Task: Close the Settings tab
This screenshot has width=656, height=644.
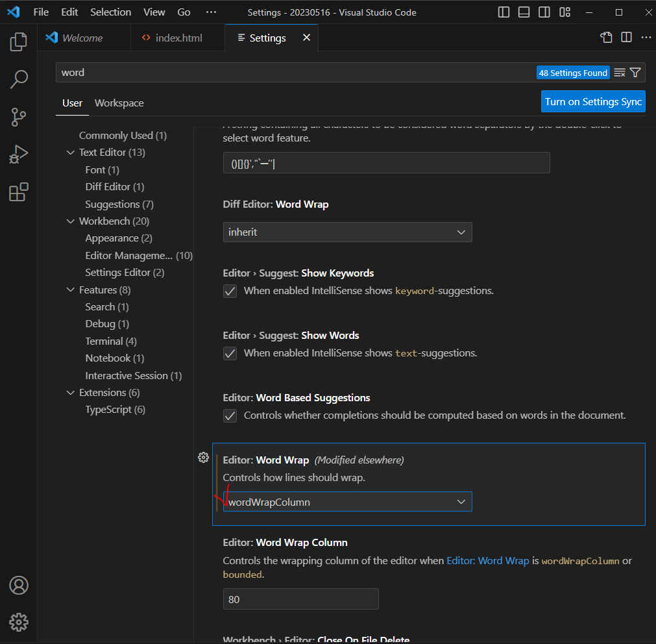Action: (x=307, y=38)
